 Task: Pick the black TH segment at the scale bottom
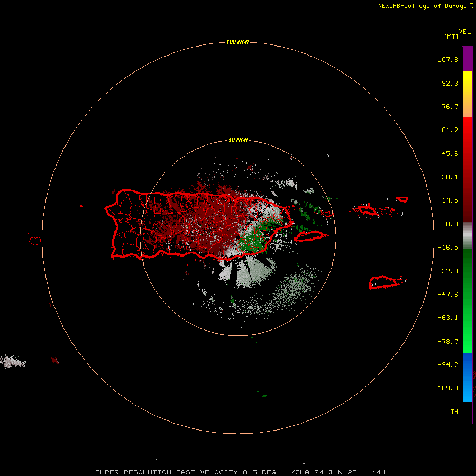[x=467, y=412]
